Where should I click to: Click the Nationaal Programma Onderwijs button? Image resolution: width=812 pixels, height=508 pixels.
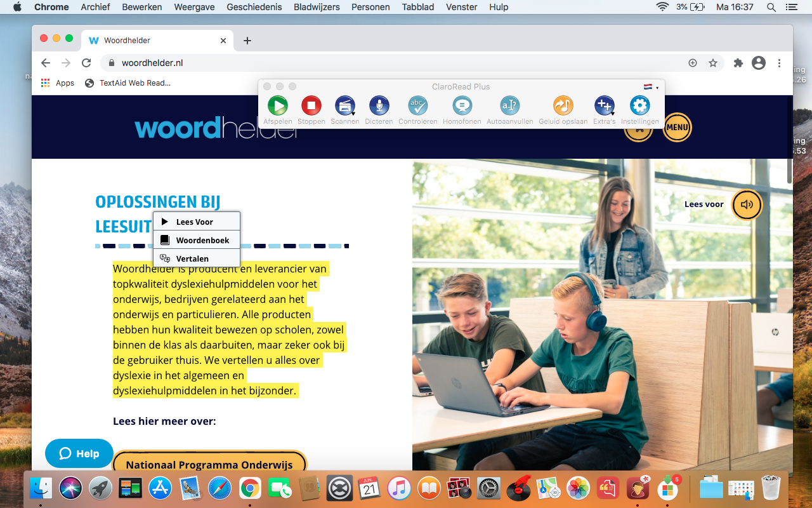point(209,465)
